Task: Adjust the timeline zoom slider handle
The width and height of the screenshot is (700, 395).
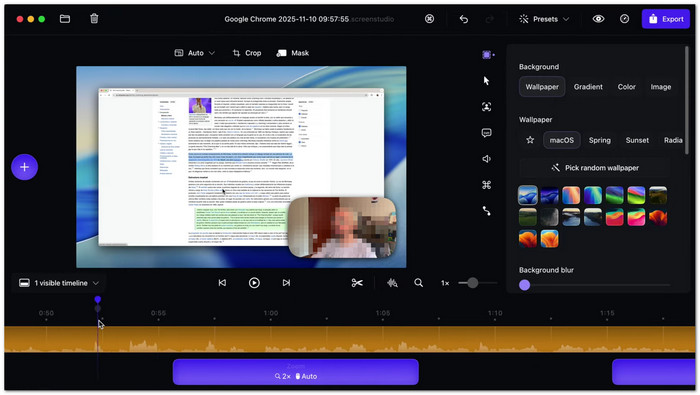Action: pos(472,283)
